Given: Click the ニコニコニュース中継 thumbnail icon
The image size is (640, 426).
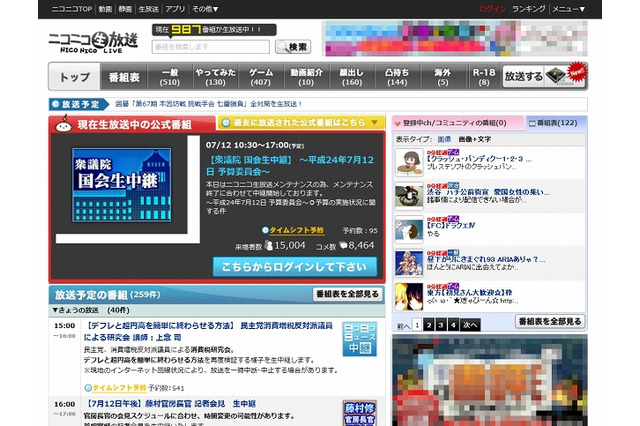Looking at the screenshot, I should [360, 339].
